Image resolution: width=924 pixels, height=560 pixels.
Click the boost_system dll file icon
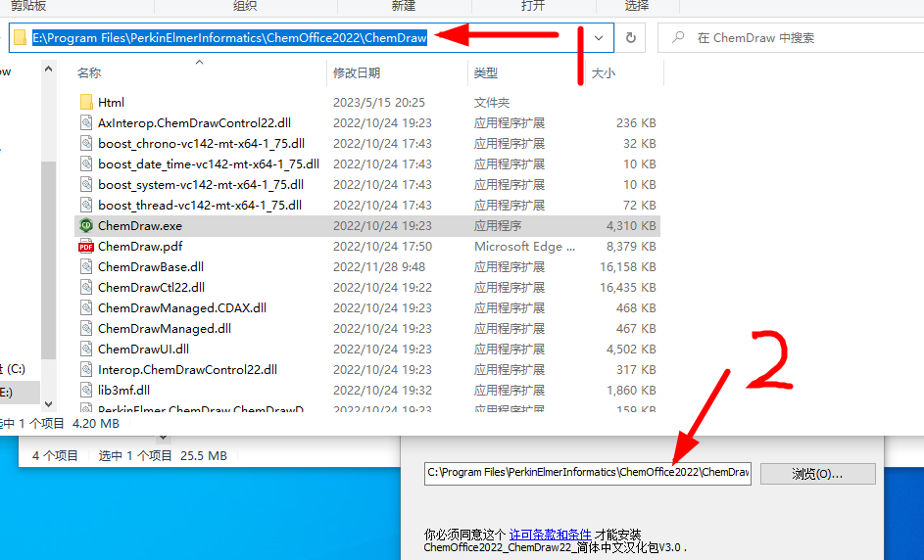86,185
